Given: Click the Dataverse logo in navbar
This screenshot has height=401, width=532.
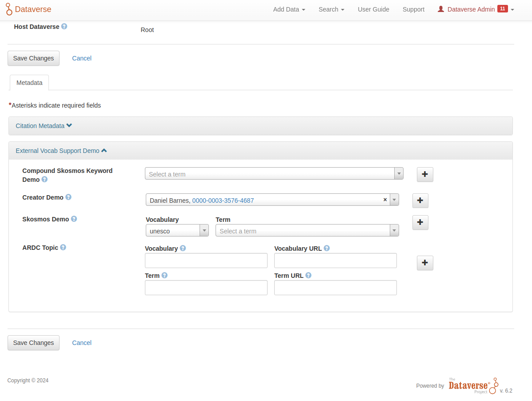Looking at the screenshot, I should coord(28,9).
